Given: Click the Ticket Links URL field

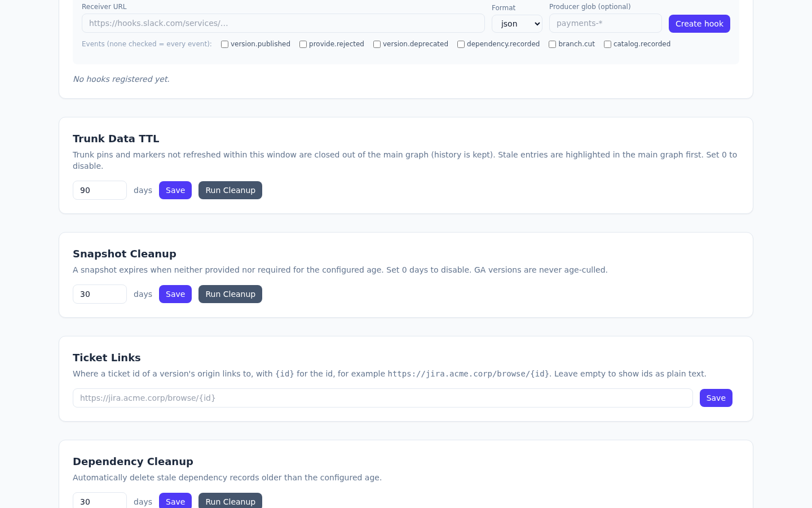Looking at the screenshot, I should [383, 398].
